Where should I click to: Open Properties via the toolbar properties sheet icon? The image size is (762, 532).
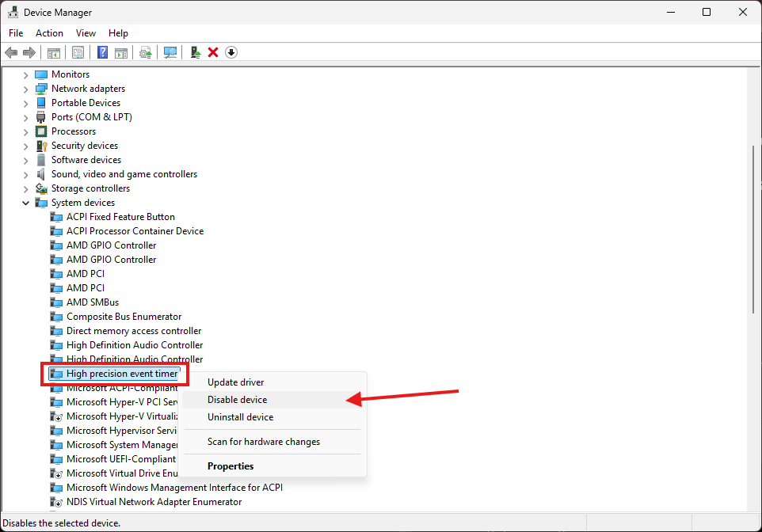pos(78,52)
